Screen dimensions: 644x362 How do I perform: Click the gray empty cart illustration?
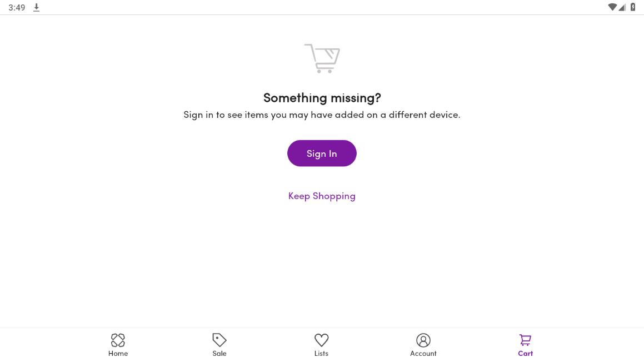coord(322,58)
